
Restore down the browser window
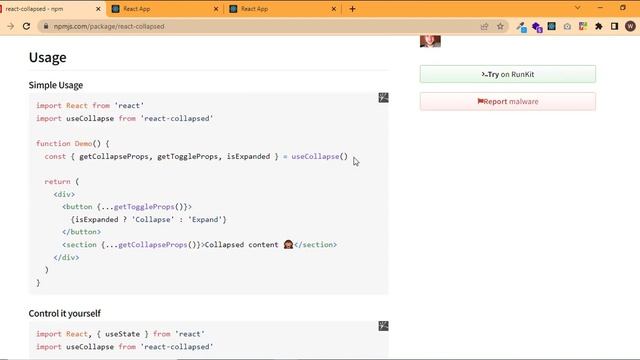coord(623,8)
